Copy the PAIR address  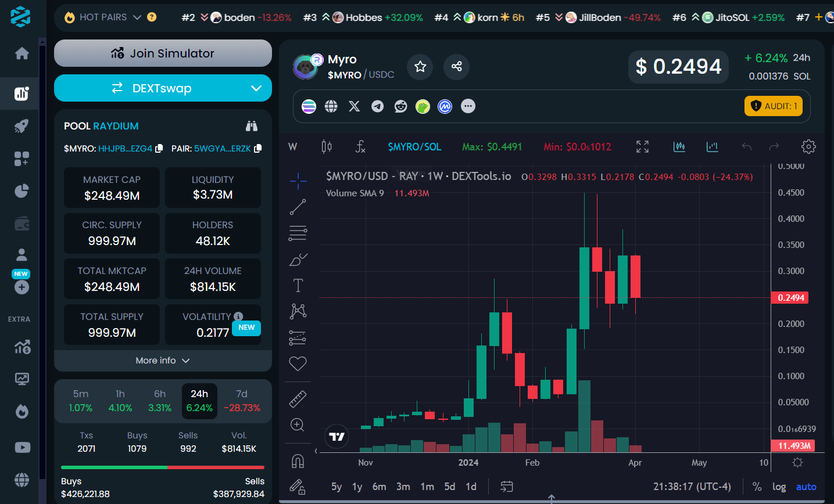click(x=258, y=149)
